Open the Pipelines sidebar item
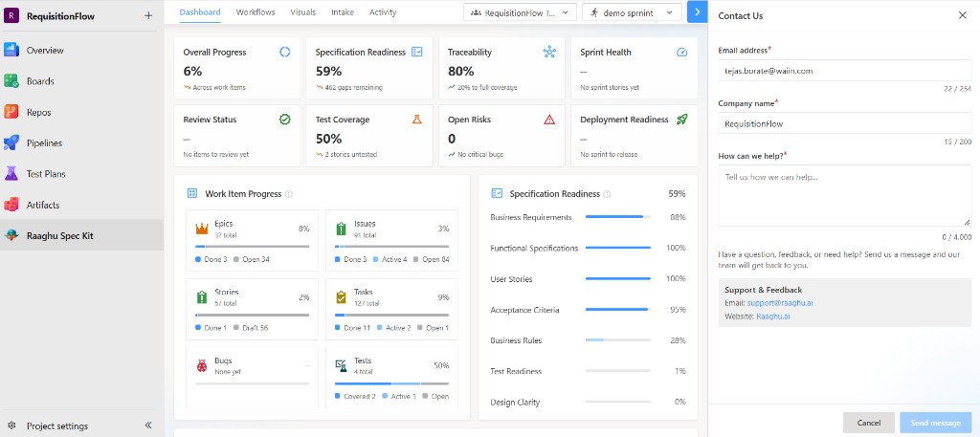The width and height of the screenshot is (980, 437). 82,143
